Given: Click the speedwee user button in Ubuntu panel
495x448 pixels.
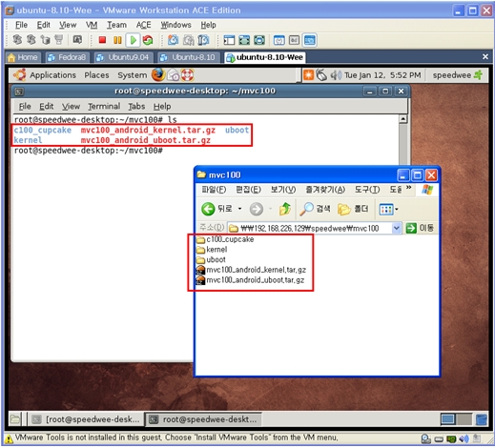Looking at the screenshot, I should [x=458, y=75].
